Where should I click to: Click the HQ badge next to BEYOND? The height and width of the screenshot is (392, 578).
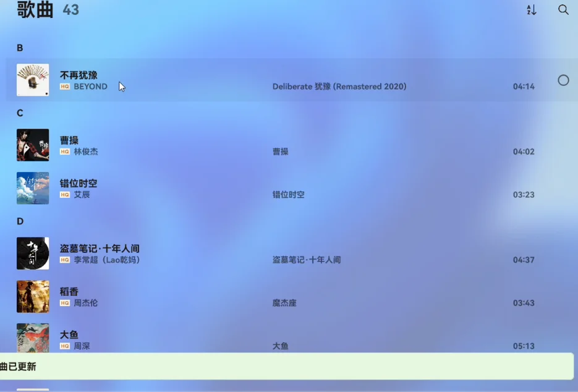(65, 87)
